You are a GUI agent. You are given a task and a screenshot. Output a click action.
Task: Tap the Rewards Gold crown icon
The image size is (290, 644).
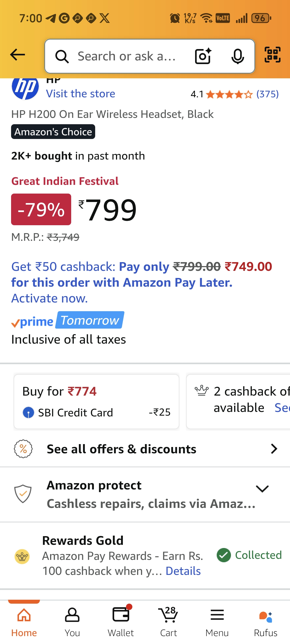(22, 556)
